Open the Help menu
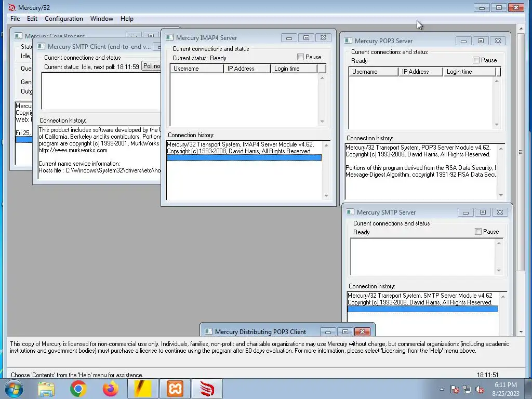The width and height of the screenshot is (532, 399). click(127, 19)
